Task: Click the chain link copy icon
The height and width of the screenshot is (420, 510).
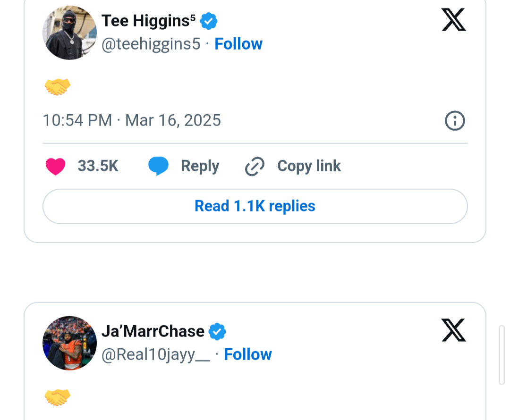Action: coord(255,166)
